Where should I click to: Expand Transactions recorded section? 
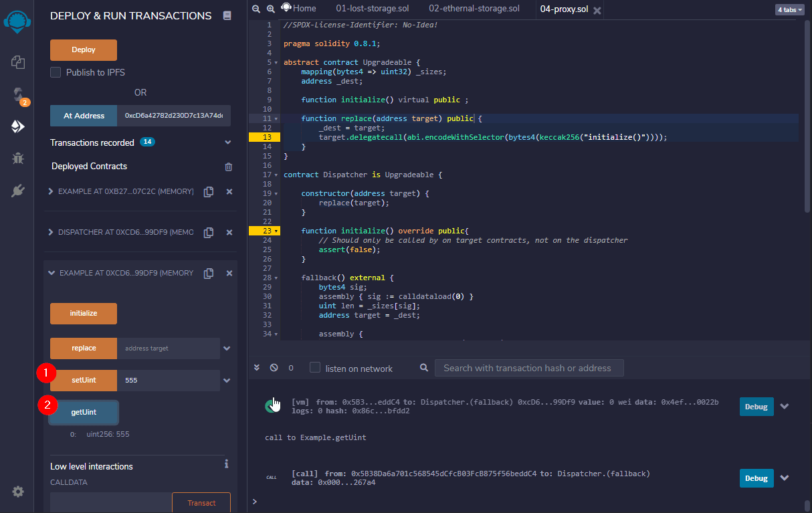tap(228, 142)
